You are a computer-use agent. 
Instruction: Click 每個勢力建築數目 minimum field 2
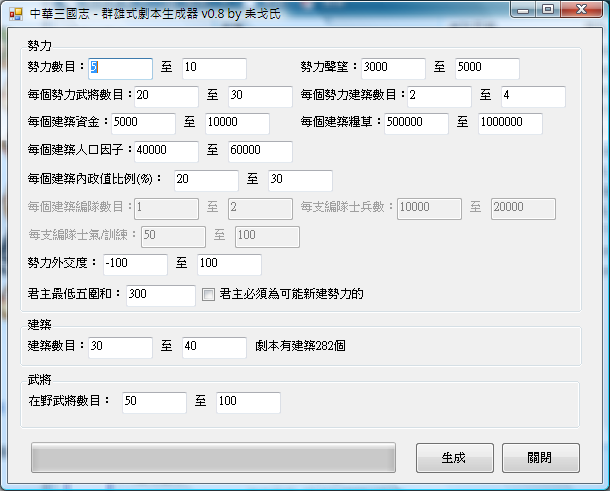pyautogui.click(x=440, y=96)
